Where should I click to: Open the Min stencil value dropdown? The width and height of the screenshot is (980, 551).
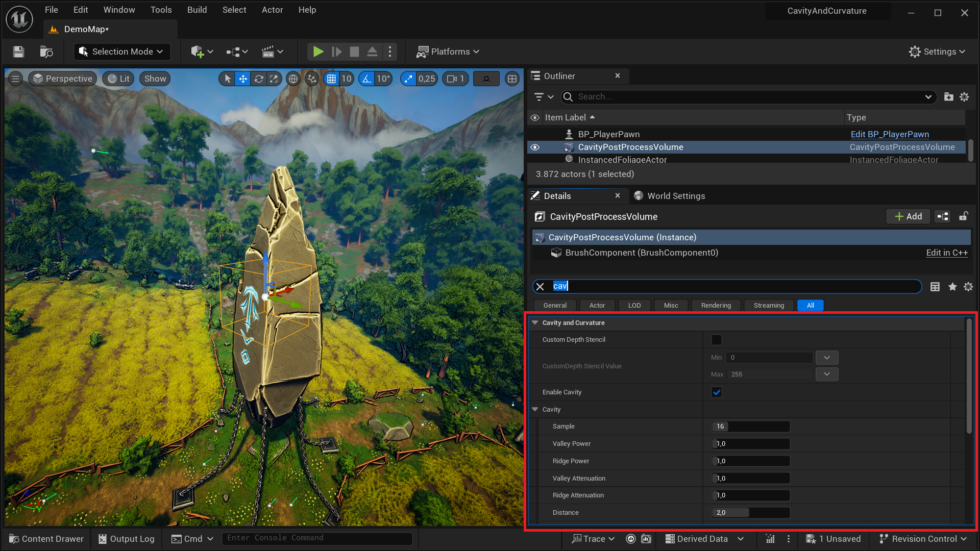[827, 358]
